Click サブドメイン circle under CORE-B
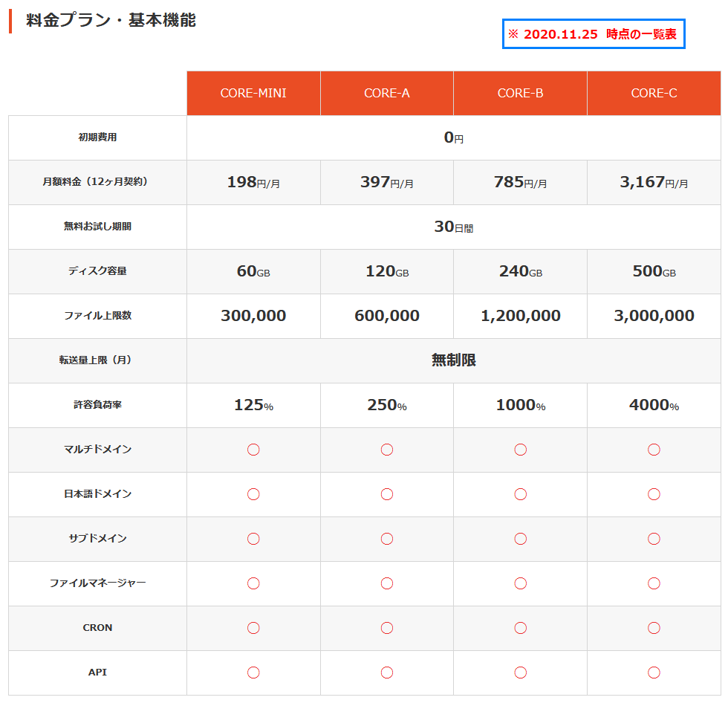728x703 pixels. click(x=521, y=539)
